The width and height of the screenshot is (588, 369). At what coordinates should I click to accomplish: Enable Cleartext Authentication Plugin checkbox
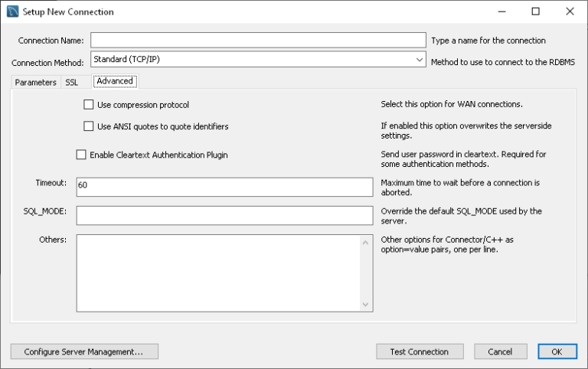tap(81, 155)
